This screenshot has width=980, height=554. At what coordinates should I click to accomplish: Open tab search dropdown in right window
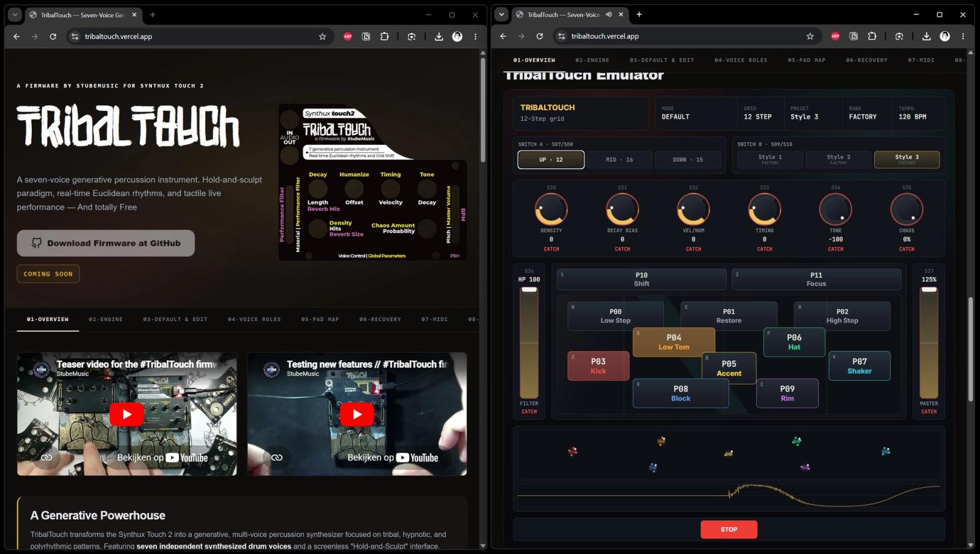(x=502, y=15)
